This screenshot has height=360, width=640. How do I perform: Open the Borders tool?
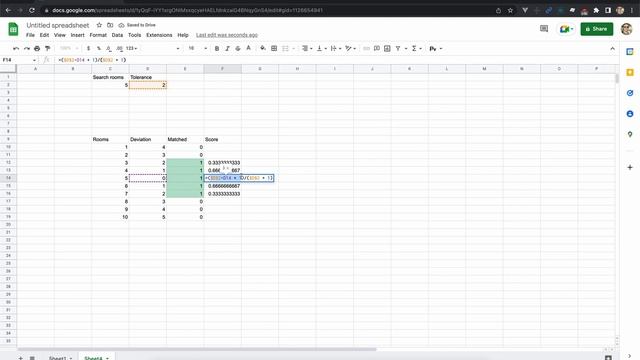coord(274,49)
